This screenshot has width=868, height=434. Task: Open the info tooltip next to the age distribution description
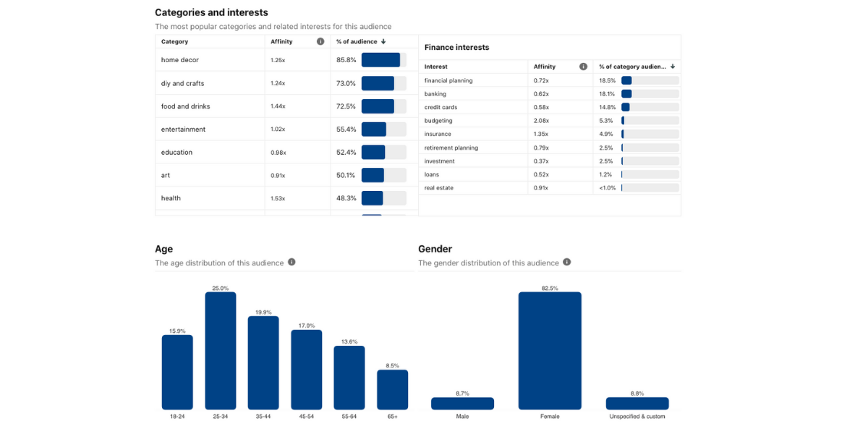coord(292,262)
